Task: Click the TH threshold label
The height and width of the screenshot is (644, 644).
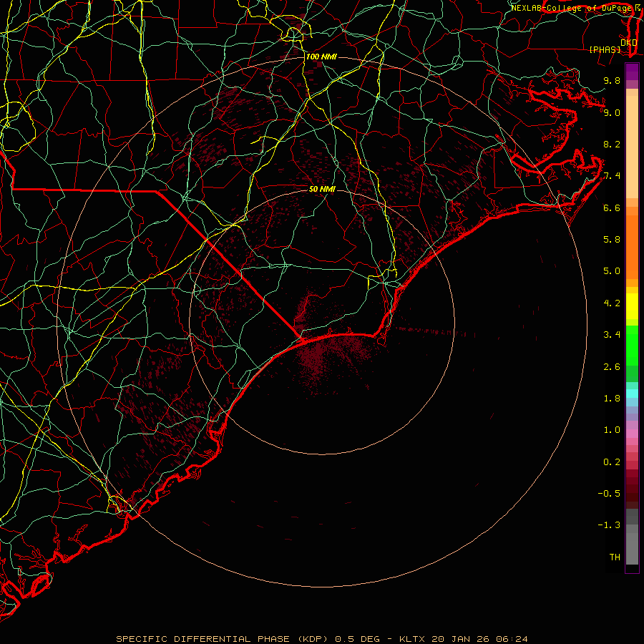Action: (x=615, y=557)
